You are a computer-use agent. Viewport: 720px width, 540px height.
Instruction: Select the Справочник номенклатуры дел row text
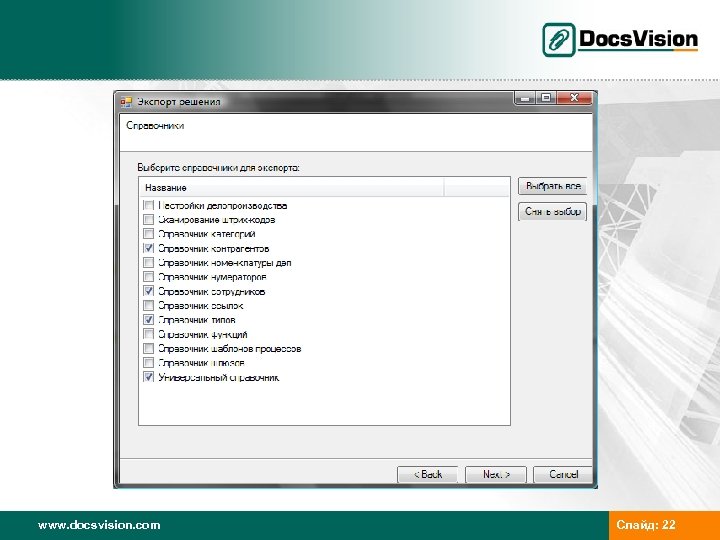tap(225, 263)
